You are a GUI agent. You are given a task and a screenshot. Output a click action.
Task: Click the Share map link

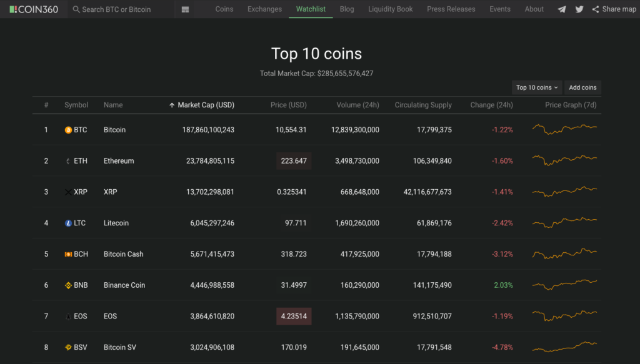click(x=614, y=9)
